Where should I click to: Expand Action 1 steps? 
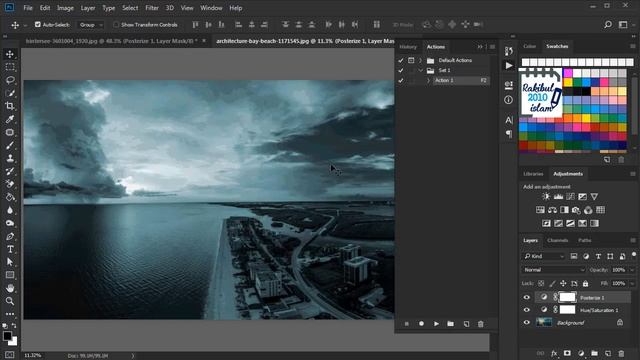pyautogui.click(x=428, y=80)
